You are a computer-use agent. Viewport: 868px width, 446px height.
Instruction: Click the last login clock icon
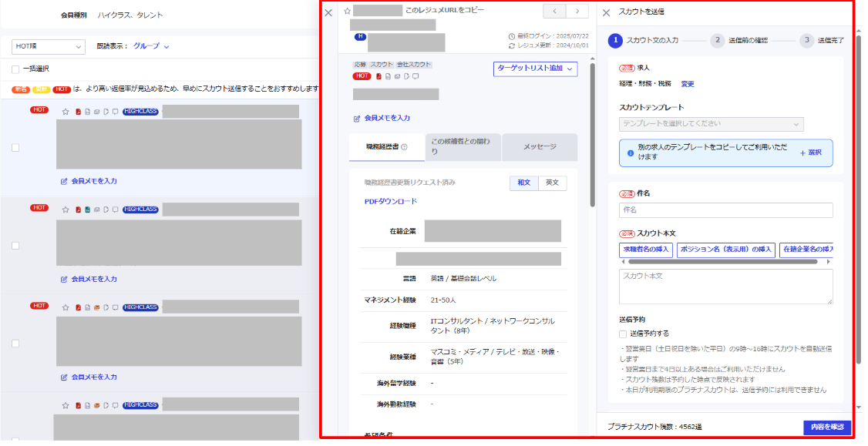(512, 35)
